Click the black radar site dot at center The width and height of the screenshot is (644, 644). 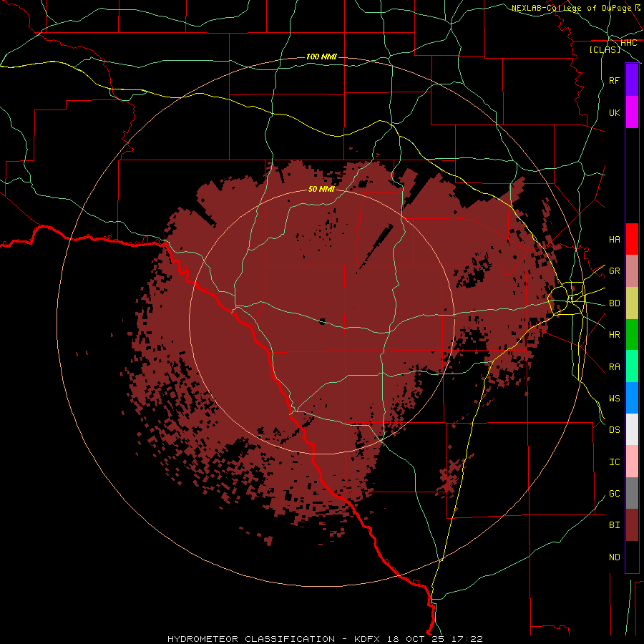click(x=323, y=321)
